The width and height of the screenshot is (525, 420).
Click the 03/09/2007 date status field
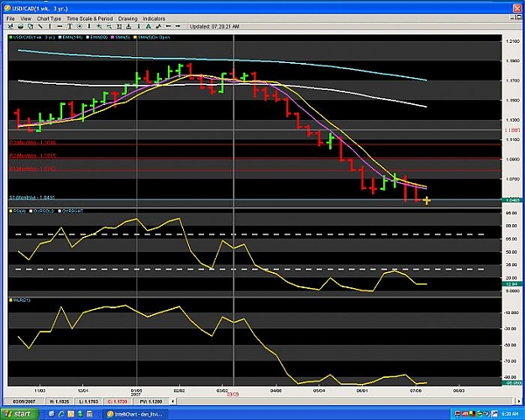pos(24,402)
